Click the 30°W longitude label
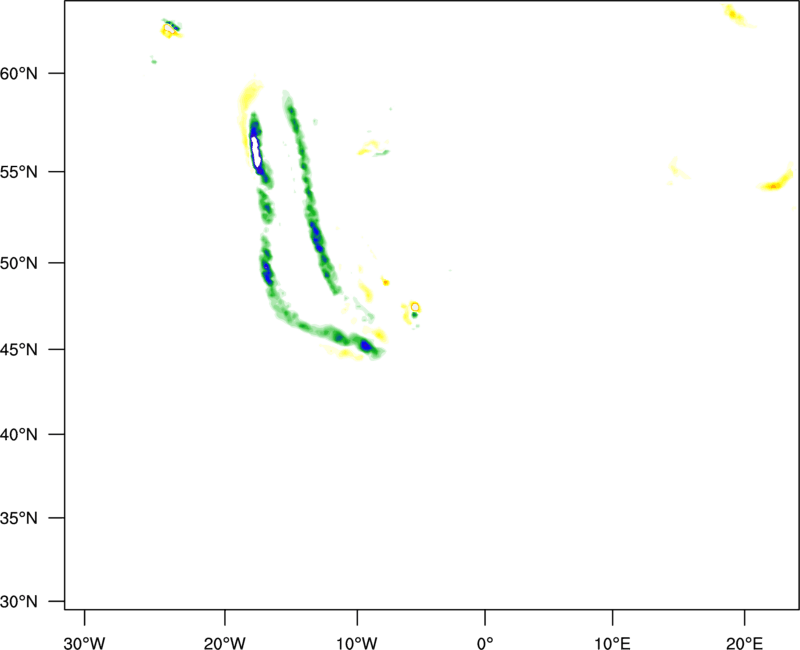 pyautogui.click(x=84, y=643)
